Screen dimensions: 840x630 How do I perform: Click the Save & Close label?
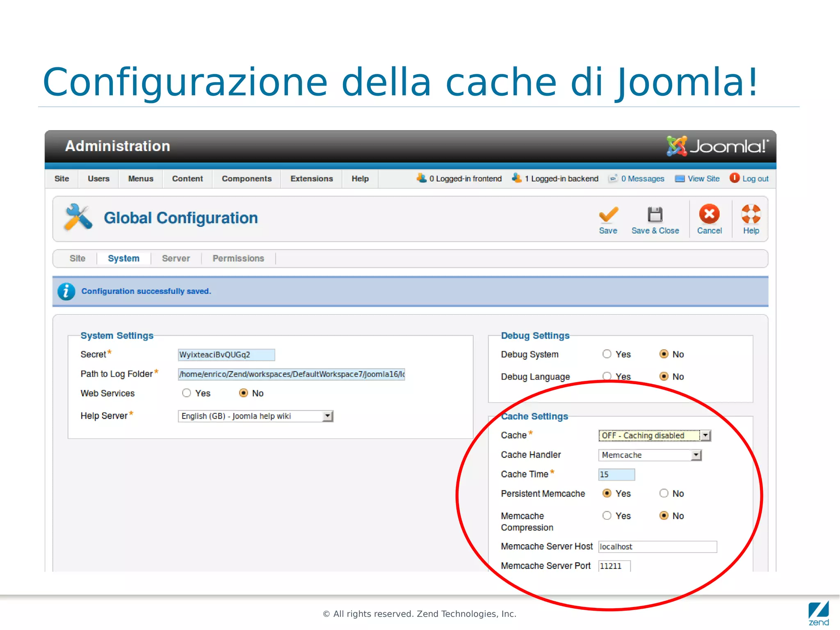[655, 231]
